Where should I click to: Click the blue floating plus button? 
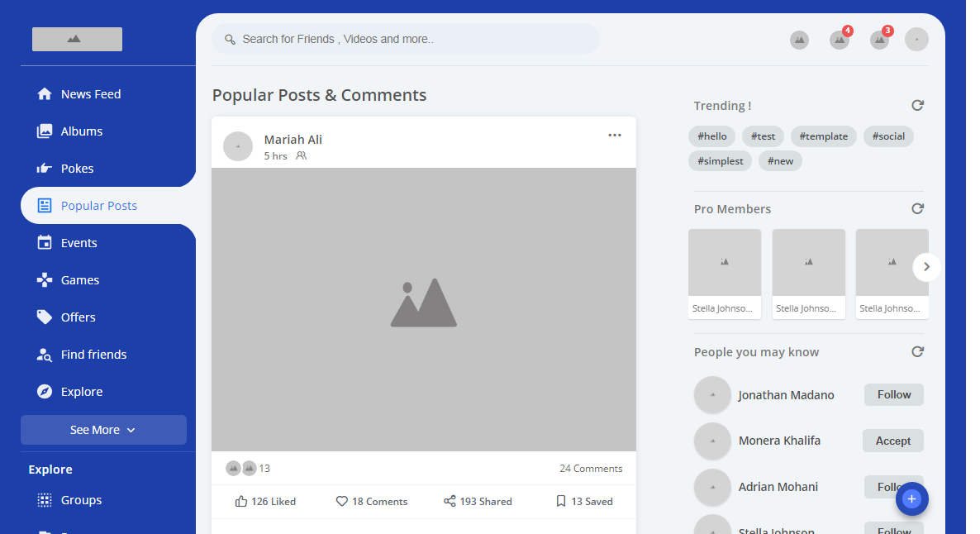(912, 498)
